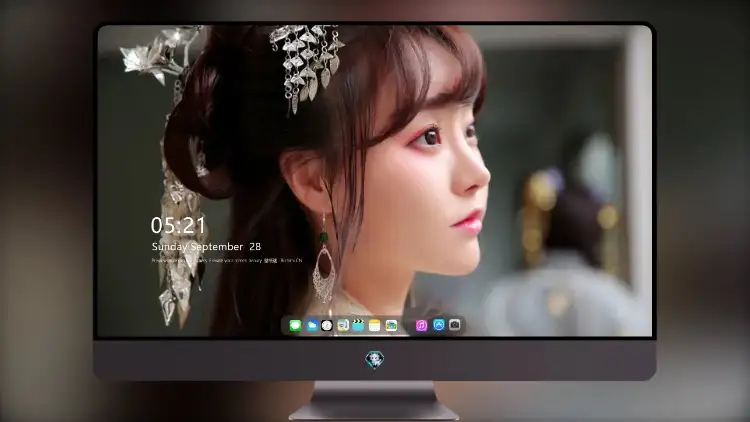Open the clapperboard video app in dock
Viewport: 750px width, 422px height.
point(358,325)
